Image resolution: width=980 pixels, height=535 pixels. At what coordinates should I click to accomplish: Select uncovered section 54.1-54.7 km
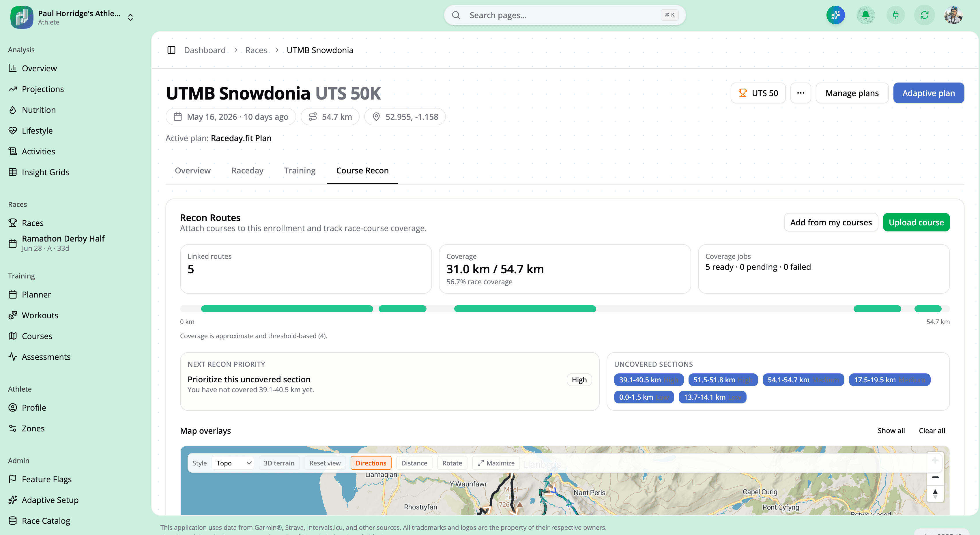tap(803, 380)
